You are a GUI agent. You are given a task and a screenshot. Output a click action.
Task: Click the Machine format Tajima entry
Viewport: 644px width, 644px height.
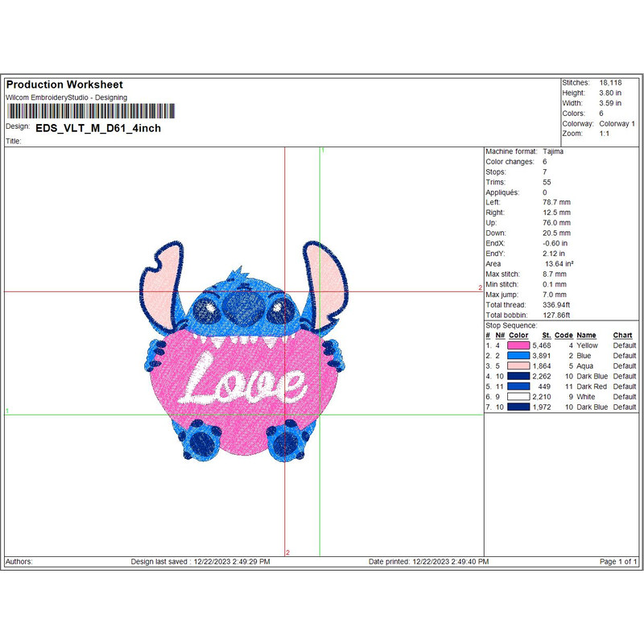[x=553, y=151]
